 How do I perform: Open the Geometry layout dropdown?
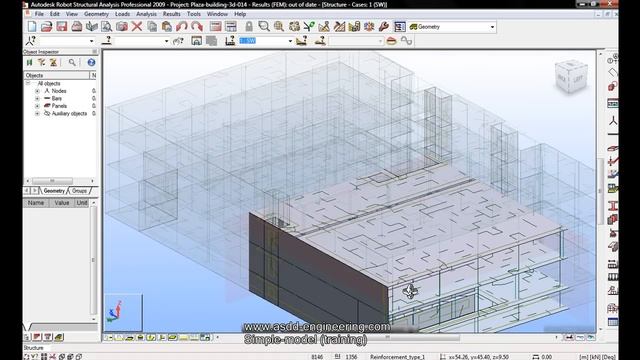point(492,27)
